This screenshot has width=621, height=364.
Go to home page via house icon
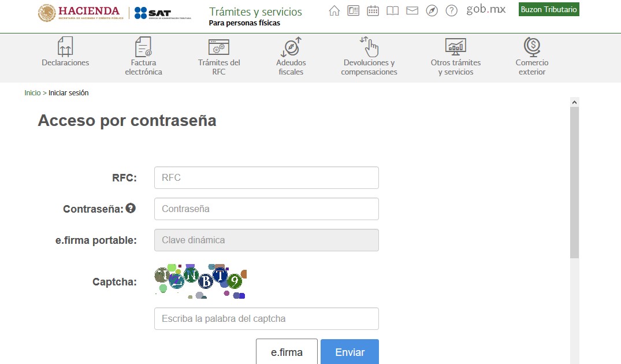[x=334, y=11]
